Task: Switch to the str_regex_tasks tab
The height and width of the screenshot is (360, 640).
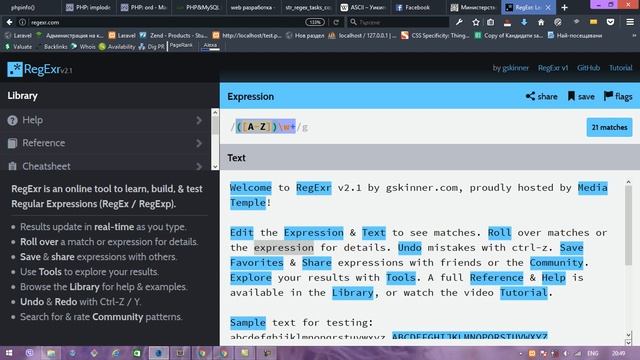Action: click(308, 7)
